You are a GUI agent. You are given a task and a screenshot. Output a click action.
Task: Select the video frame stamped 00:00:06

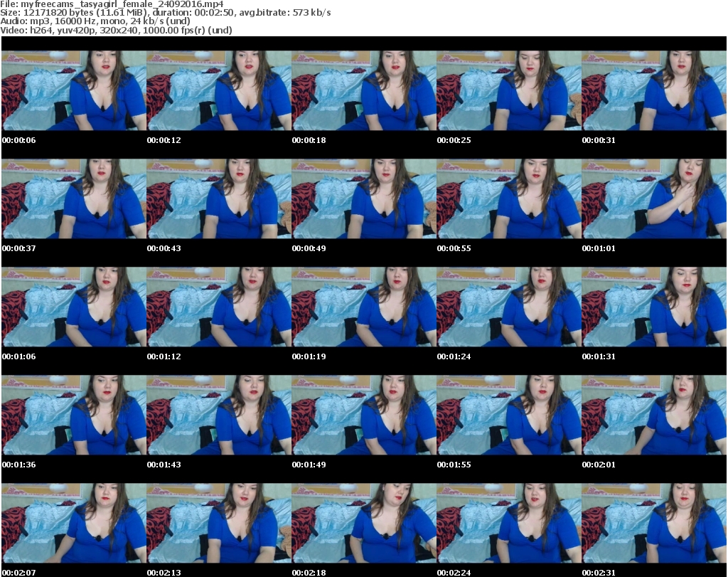click(x=74, y=90)
